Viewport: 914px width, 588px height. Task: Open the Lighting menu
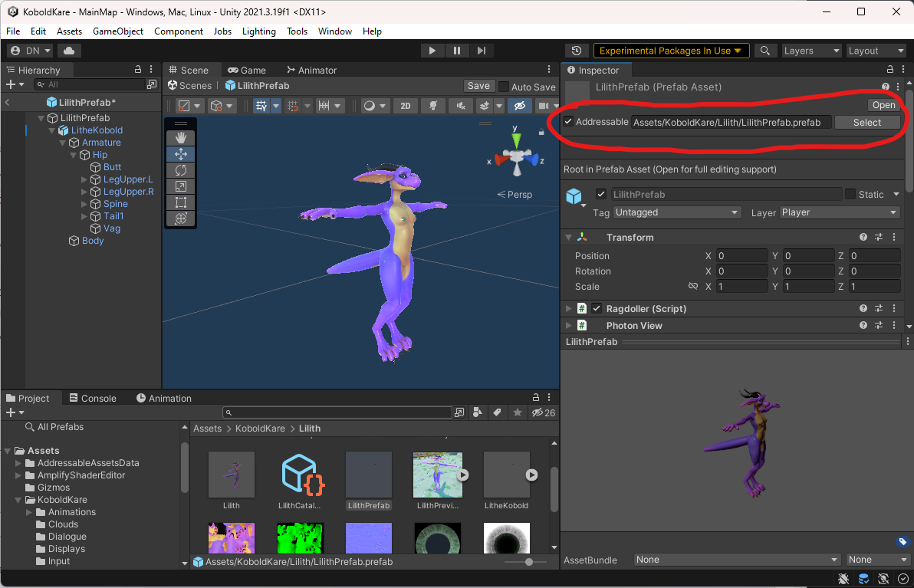point(259,31)
